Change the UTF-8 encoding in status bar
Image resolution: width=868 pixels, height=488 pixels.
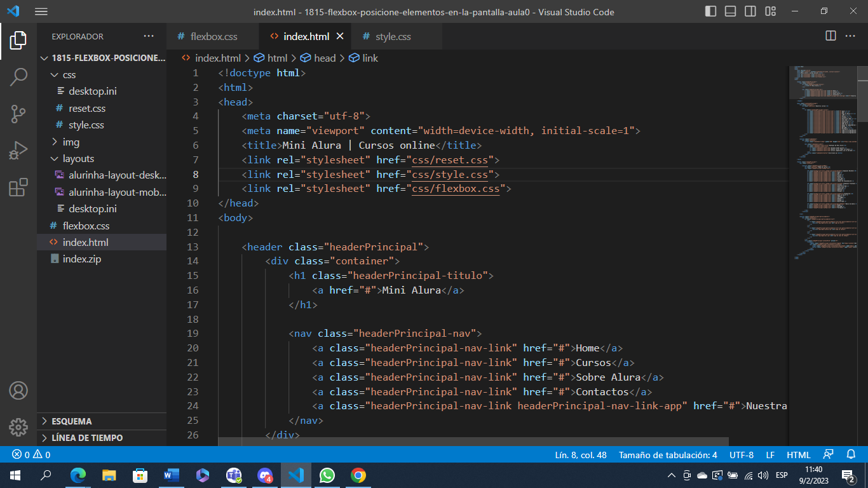pyautogui.click(x=742, y=455)
